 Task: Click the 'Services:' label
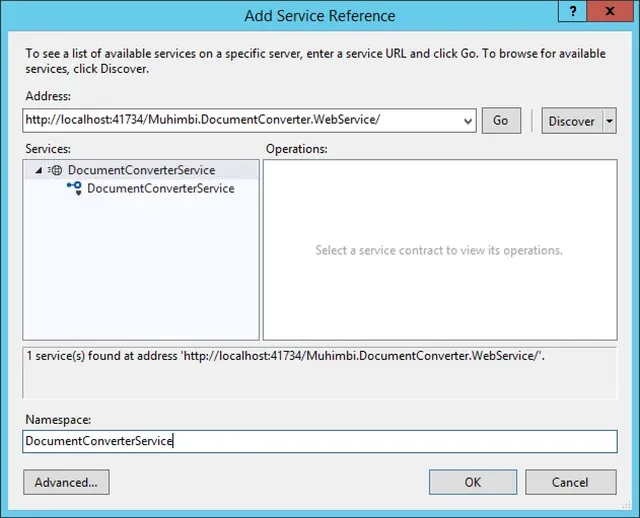pos(48,149)
